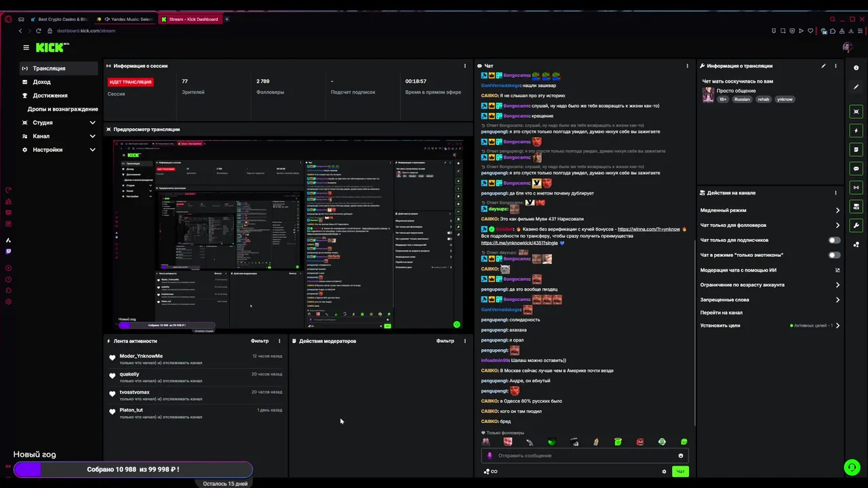Screen dimensions: 868x488
Task: Click the green headset support button
Action: tap(852, 467)
